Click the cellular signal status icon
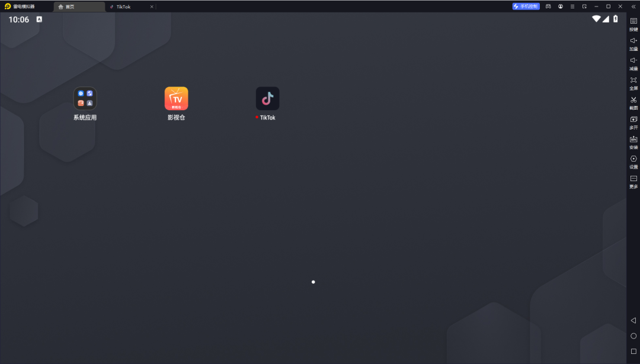The image size is (640, 364). point(606,19)
